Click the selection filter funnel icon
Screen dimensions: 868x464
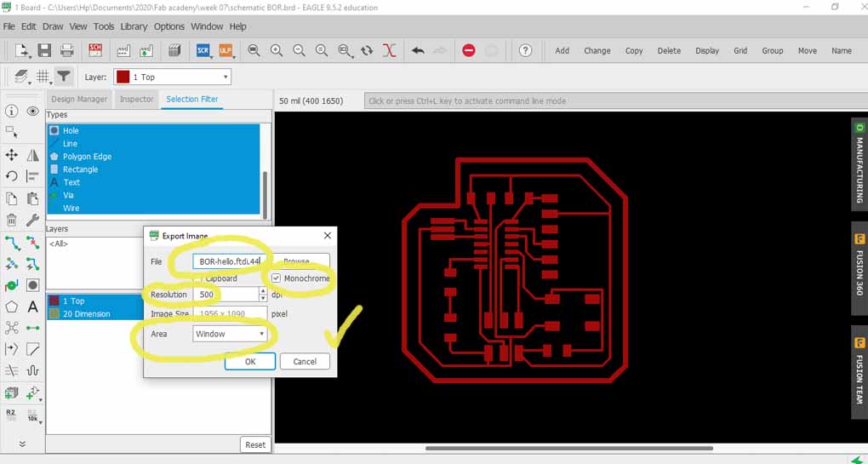click(x=64, y=77)
